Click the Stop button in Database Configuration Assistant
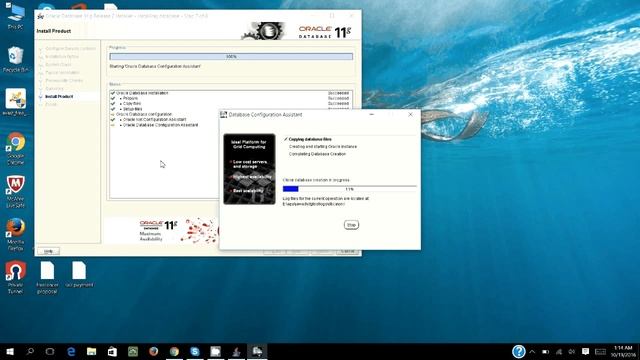Viewport: 640px width, 360px height. (351, 225)
